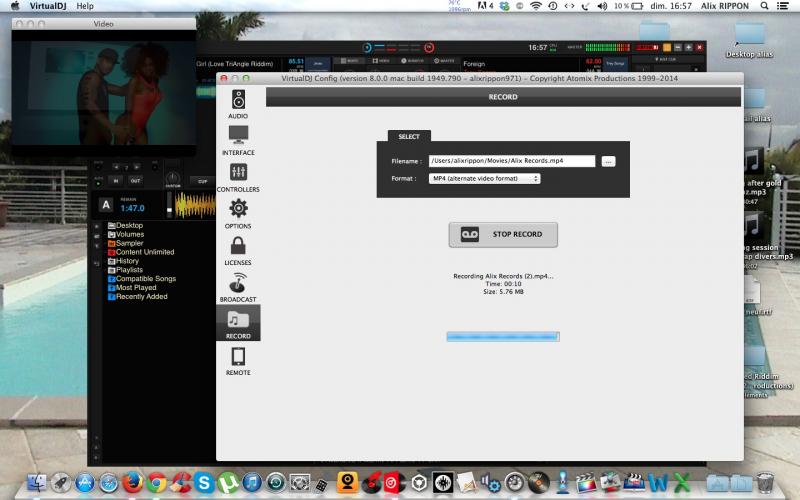Screen dimensions: 800x500
Task: Open the Help menu in menu bar
Action: [85, 6]
